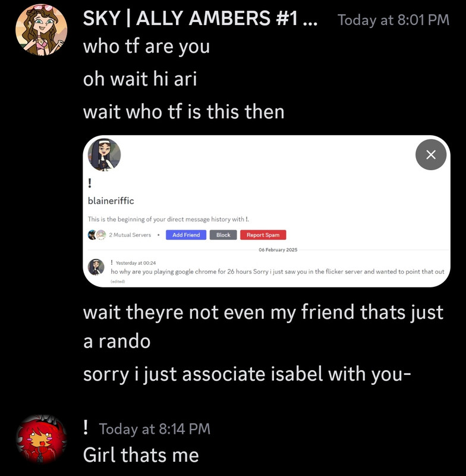Click the nun avatar in embedded profile
The image size is (466, 476).
click(104, 155)
